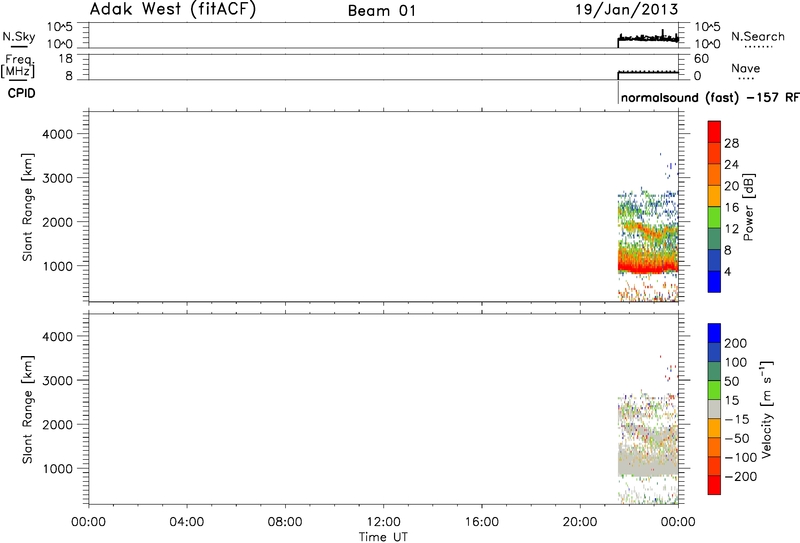
Task: Click the '16:00' time axis tick label
Action: [x=482, y=523]
